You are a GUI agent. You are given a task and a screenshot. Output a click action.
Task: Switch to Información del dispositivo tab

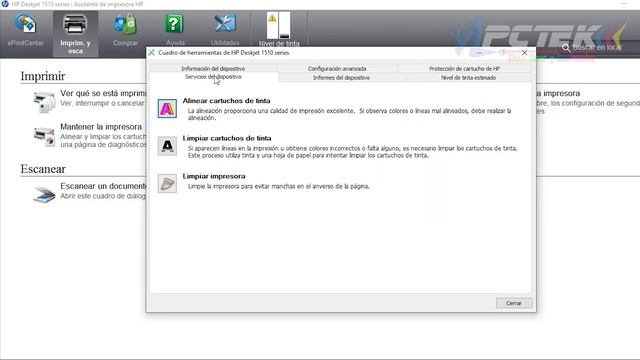213,69
